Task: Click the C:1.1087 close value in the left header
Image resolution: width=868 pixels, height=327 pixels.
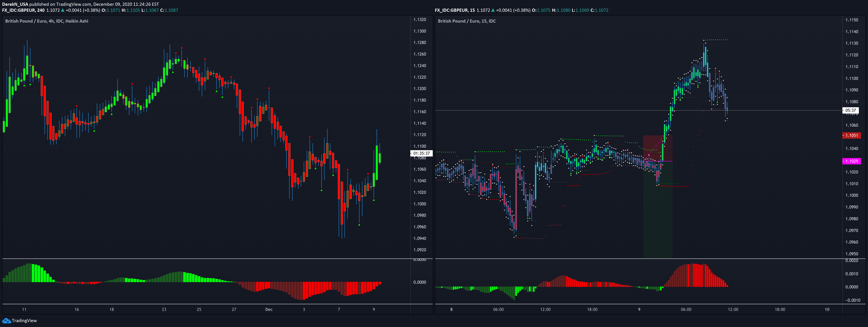Action: [x=169, y=11]
